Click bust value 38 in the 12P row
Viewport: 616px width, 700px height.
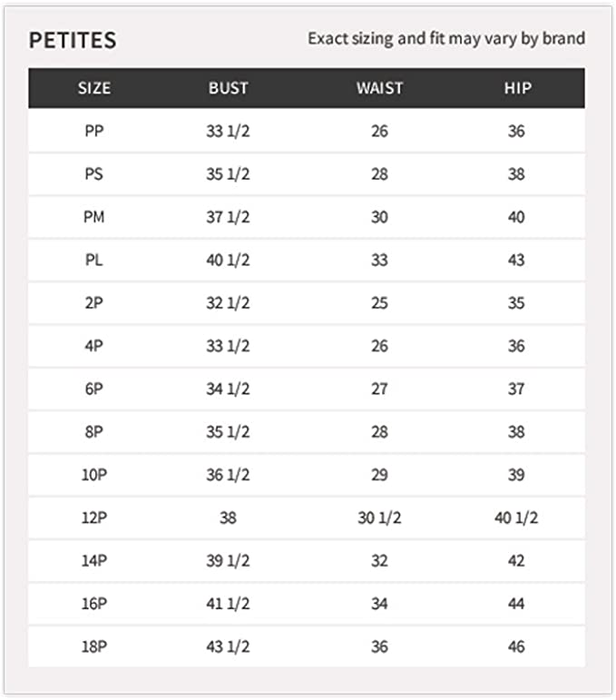tap(228, 518)
